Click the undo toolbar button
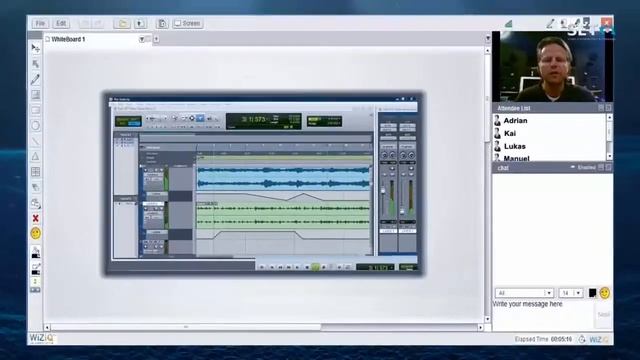 (x=84, y=23)
